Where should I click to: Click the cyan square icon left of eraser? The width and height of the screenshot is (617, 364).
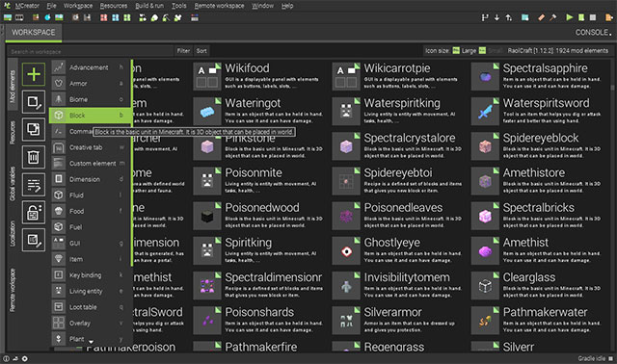click(524, 17)
